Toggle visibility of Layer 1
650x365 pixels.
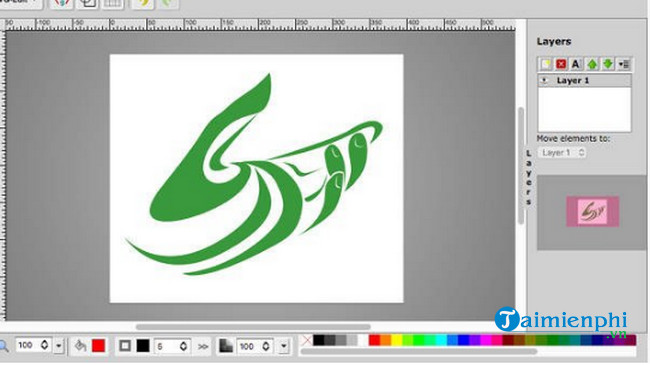pos(545,80)
